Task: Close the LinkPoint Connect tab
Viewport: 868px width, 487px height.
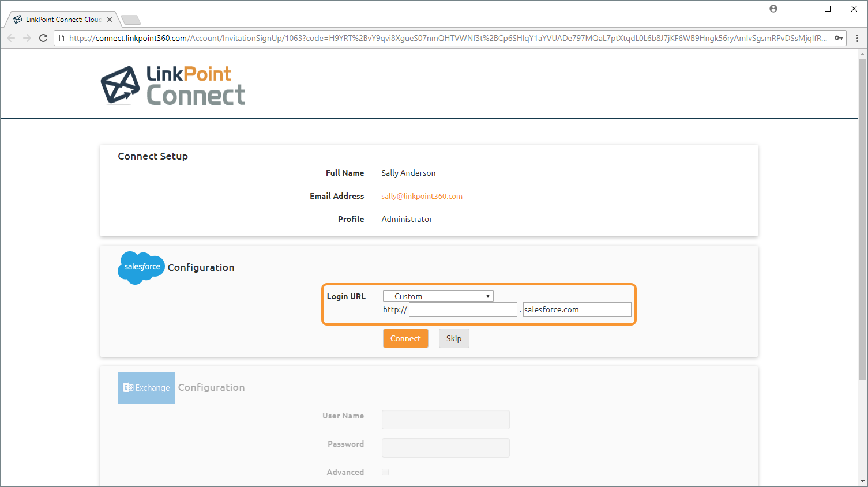Action: [110, 20]
